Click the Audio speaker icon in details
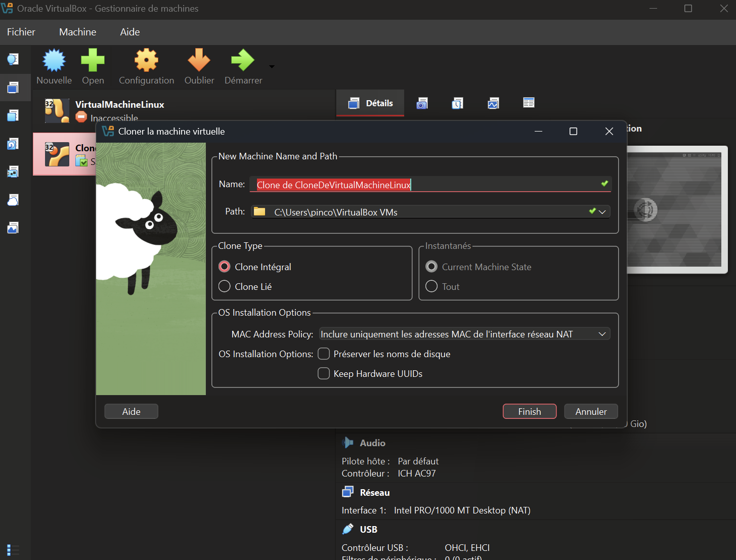This screenshot has width=736, height=560. pyautogui.click(x=348, y=443)
